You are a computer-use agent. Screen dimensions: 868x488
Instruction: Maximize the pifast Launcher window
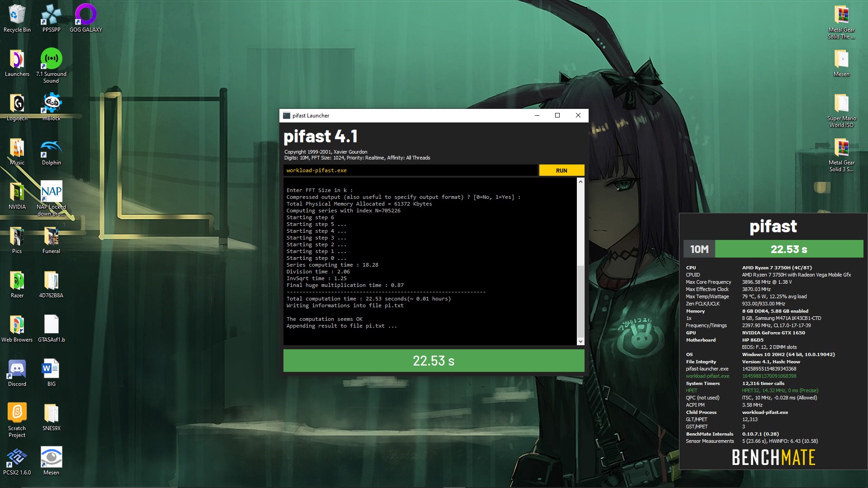(x=557, y=116)
